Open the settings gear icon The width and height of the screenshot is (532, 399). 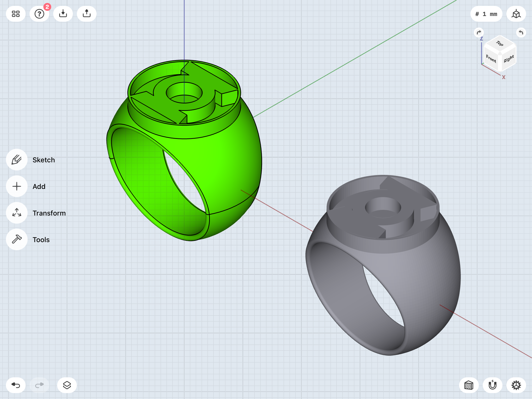(516, 385)
